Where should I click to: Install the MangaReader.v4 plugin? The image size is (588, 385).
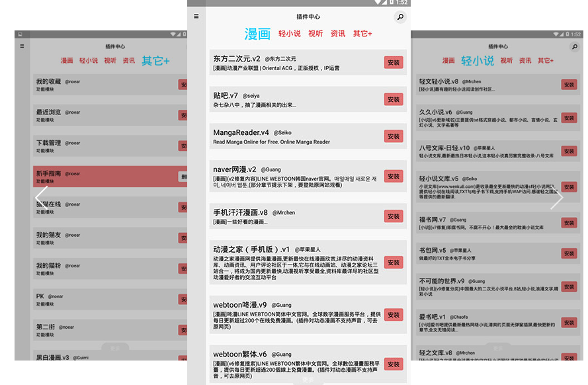pos(394,136)
